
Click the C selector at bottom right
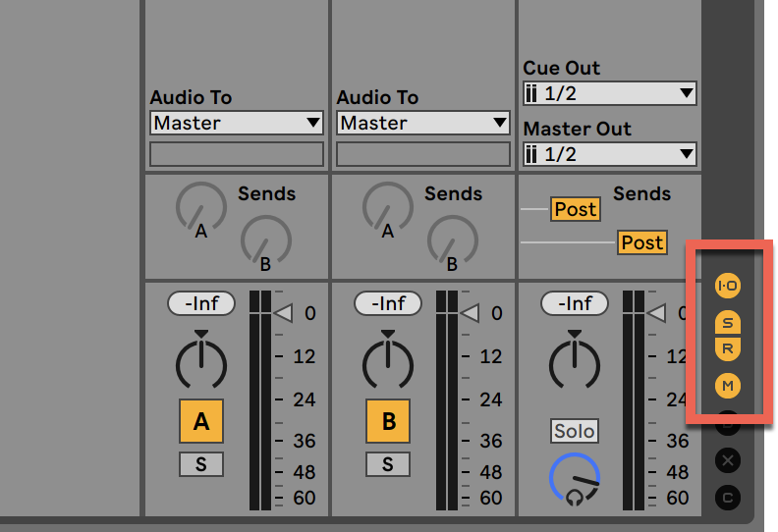coord(728,498)
